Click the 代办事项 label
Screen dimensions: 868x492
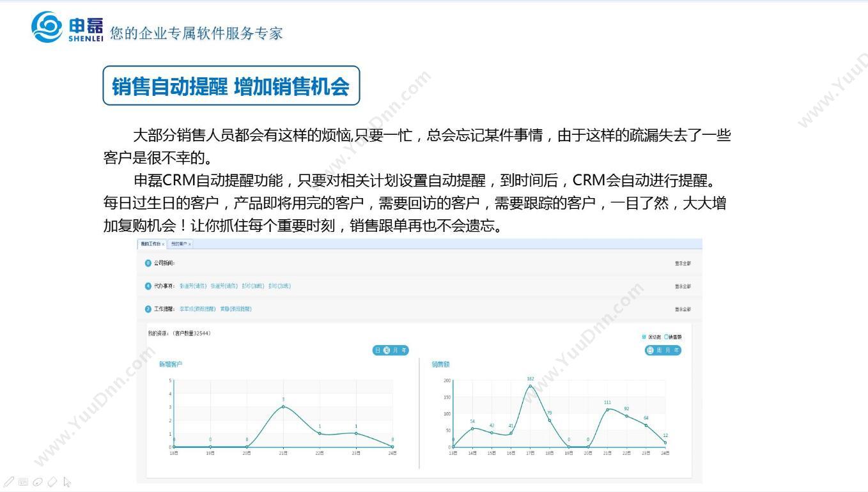[x=164, y=286]
